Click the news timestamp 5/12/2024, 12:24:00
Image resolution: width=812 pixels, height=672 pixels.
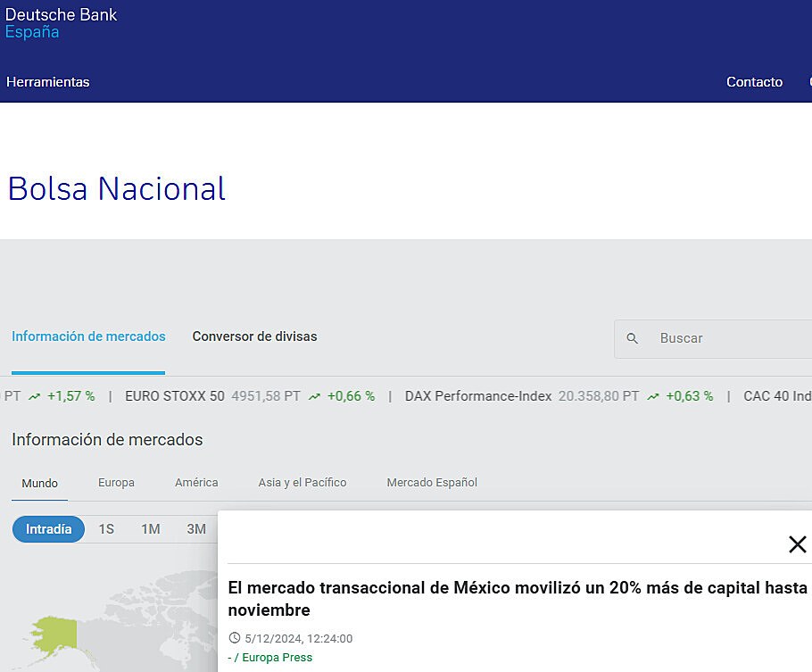coord(299,638)
